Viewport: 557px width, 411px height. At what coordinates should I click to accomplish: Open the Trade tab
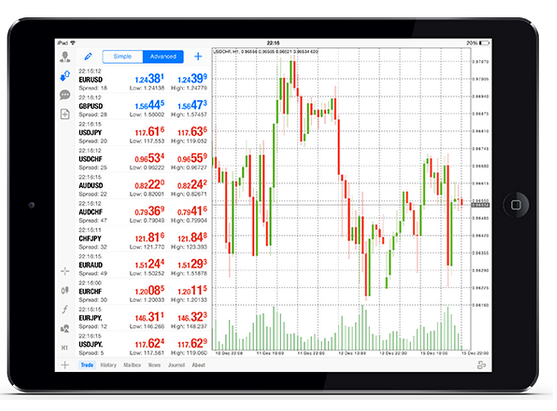(x=87, y=365)
